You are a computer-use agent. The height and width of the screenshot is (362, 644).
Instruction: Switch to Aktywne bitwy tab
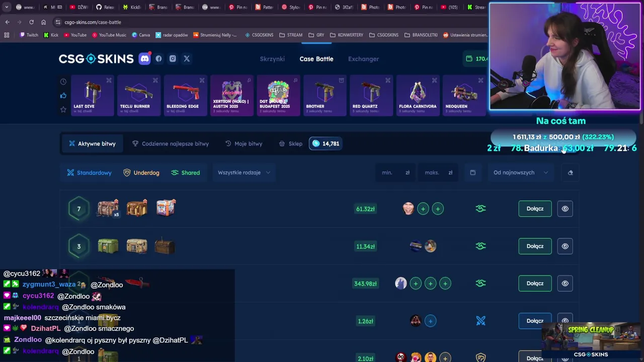click(x=92, y=144)
